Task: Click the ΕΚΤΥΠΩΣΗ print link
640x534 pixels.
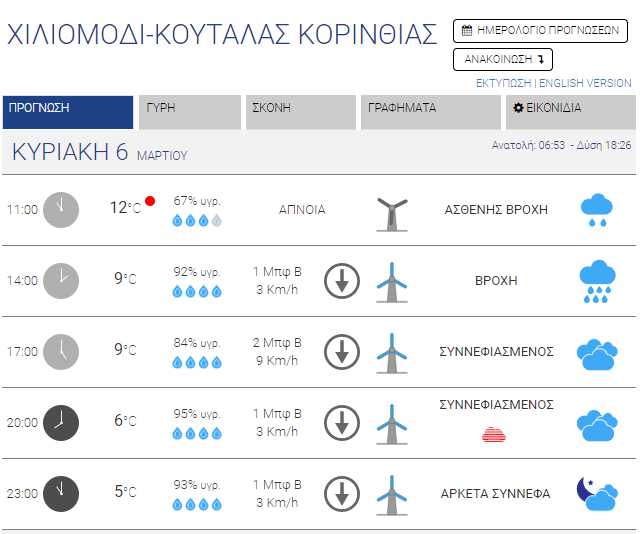Action: [x=504, y=83]
